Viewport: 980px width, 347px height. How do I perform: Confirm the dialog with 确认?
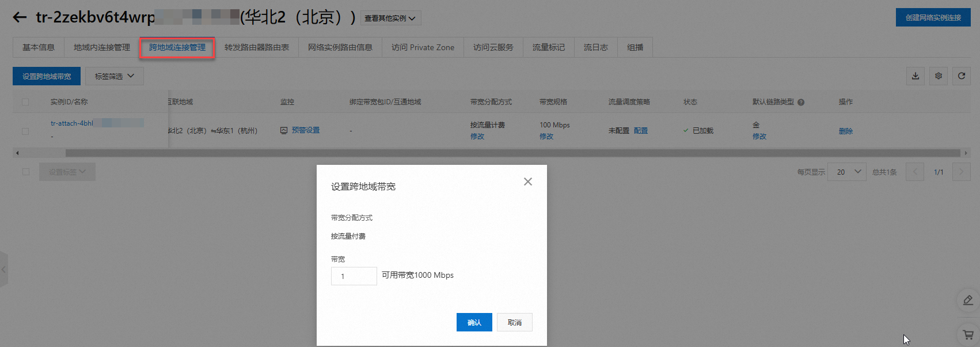[x=474, y=322]
